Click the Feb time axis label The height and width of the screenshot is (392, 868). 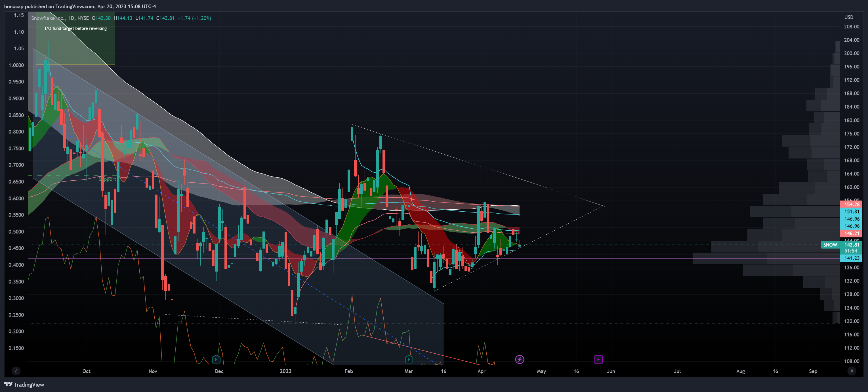tap(349, 371)
